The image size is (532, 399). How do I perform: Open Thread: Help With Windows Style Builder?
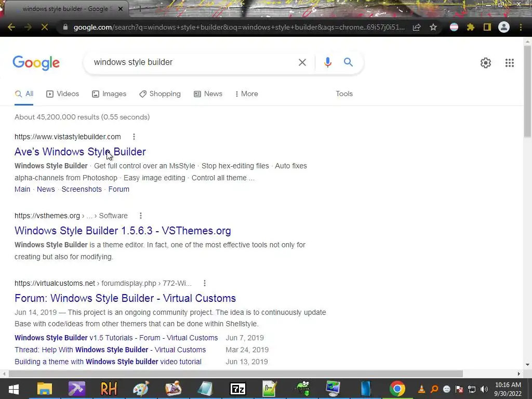coord(110,350)
